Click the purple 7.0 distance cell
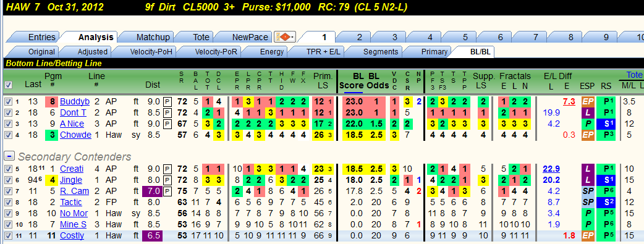Image resolution: width=644 pixels, height=244 pixels. pos(153,191)
